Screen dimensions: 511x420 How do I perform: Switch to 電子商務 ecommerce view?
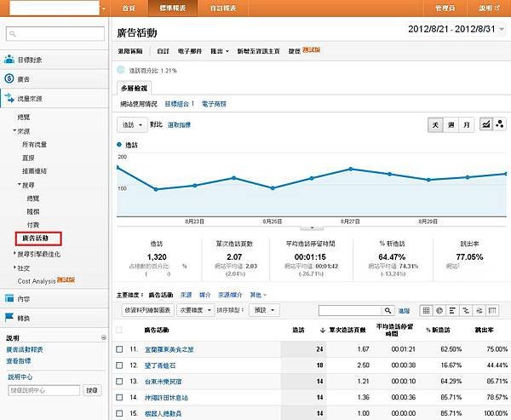tap(214, 104)
